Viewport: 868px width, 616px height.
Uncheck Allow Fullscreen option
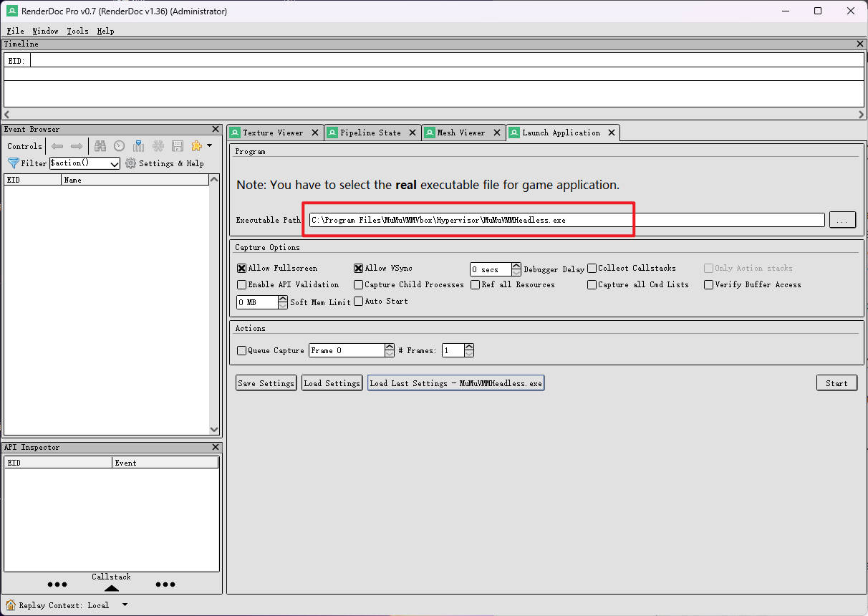click(241, 268)
